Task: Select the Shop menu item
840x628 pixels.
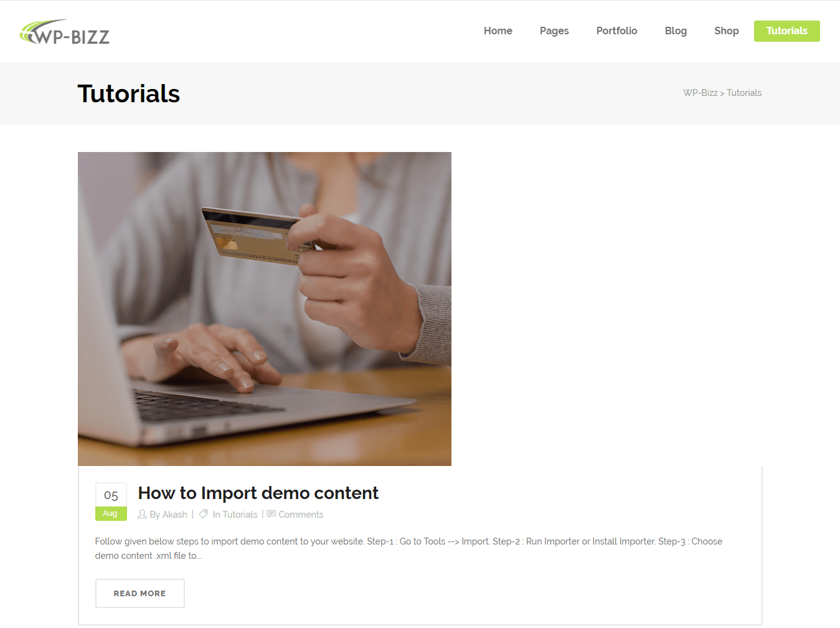Action: [726, 31]
